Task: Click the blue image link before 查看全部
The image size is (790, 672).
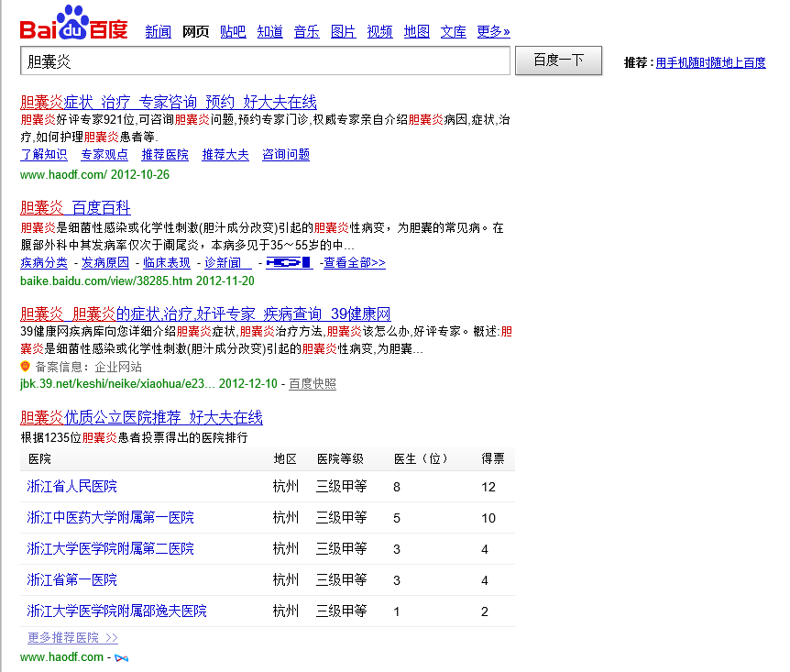Action: click(289, 263)
